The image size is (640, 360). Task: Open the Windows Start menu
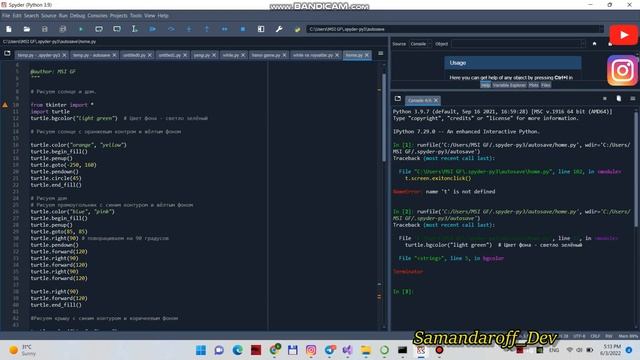(x=201, y=350)
